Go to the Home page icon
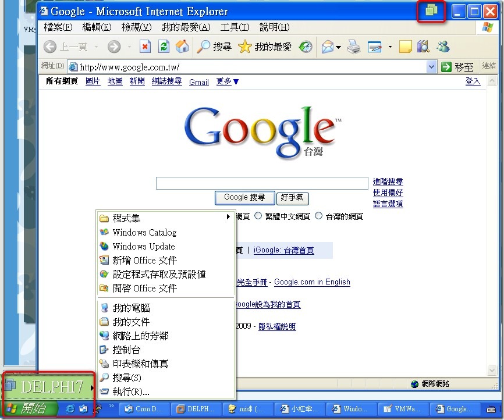504x420 pixels. point(182,47)
